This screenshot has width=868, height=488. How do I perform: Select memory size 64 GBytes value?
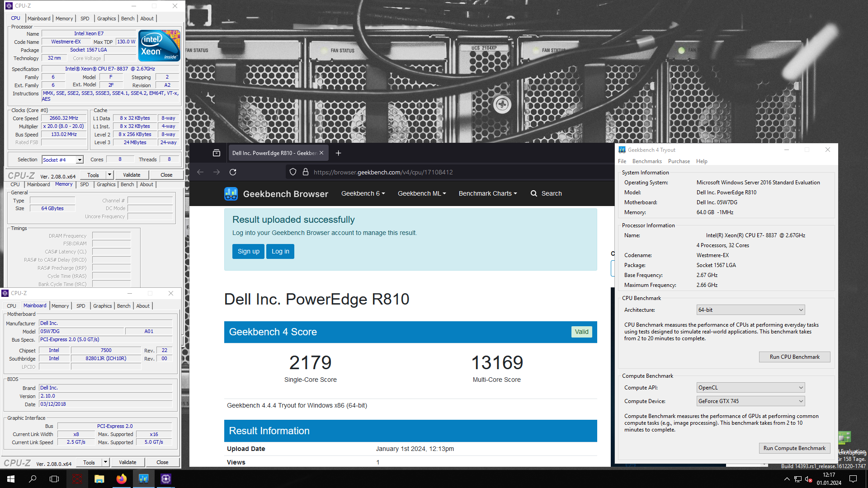[x=52, y=209]
